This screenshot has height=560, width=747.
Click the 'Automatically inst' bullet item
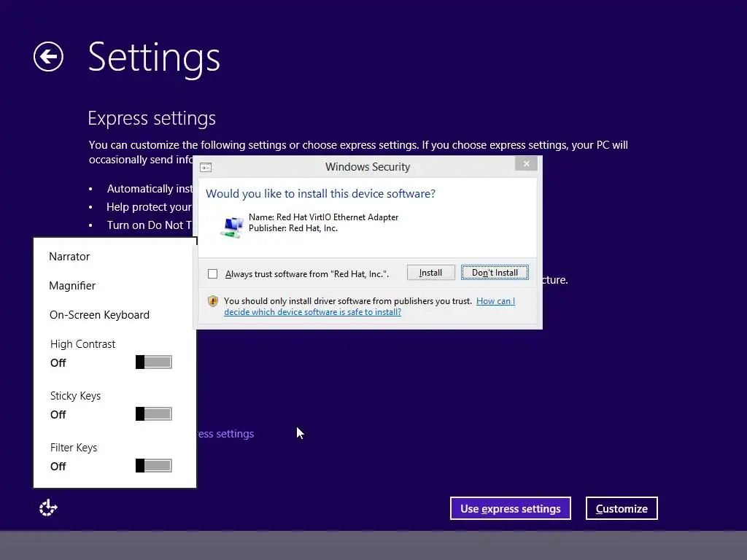pyautogui.click(x=150, y=189)
